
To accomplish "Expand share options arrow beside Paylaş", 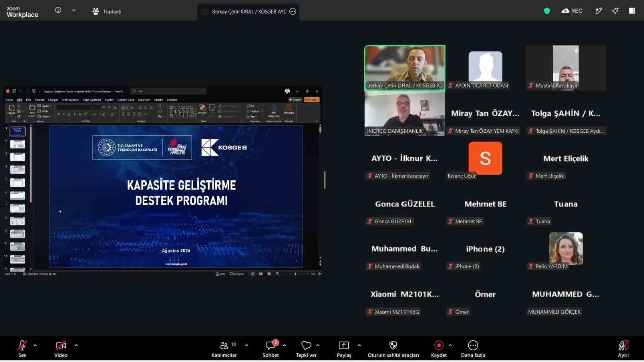I will coord(359,345).
